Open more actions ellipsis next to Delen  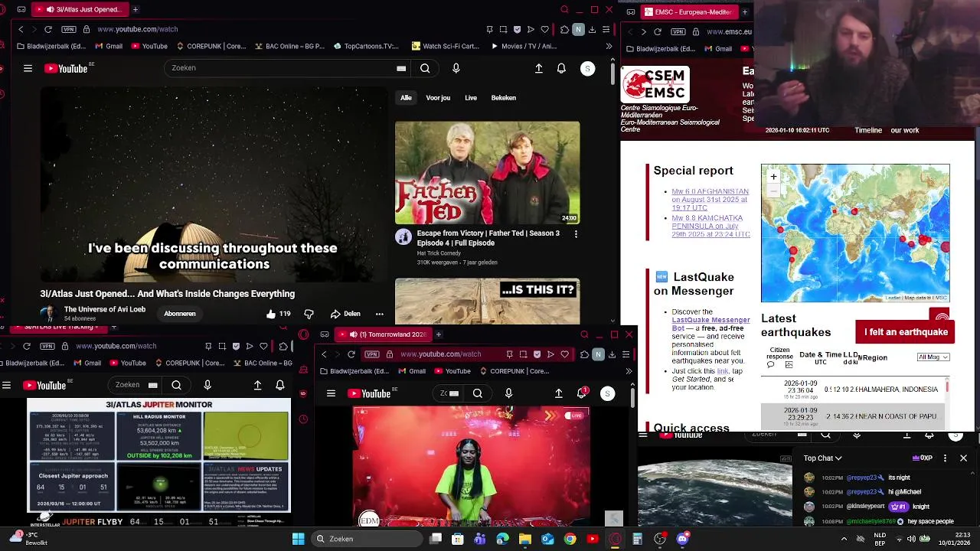tap(379, 314)
